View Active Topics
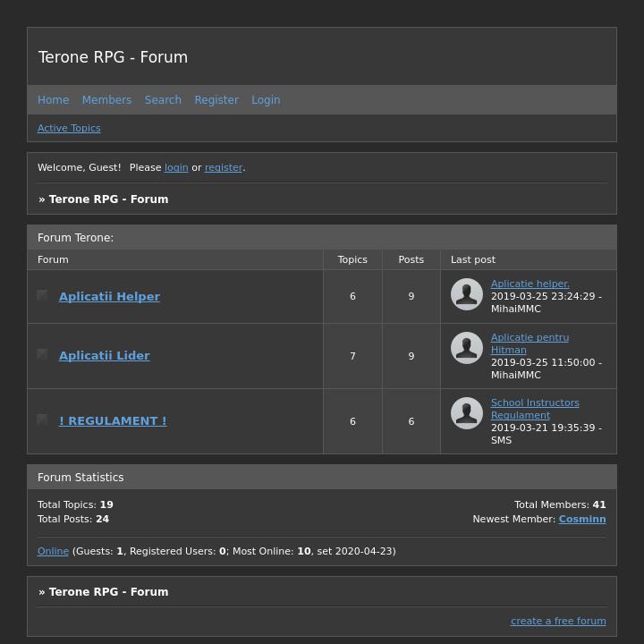This screenshot has height=644, width=644. 69,128
